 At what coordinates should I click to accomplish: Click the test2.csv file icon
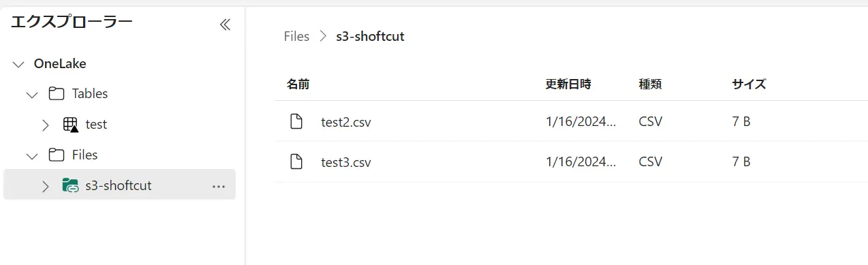296,122
